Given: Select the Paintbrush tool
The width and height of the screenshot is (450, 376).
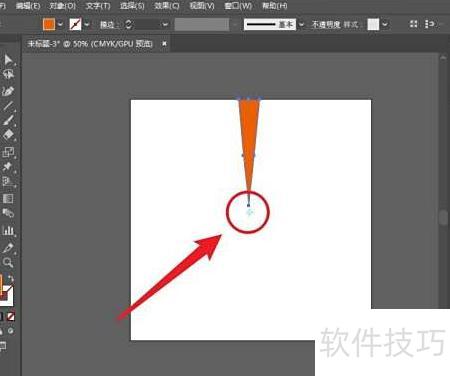Looking at the screenshot, I should point(8,120).
